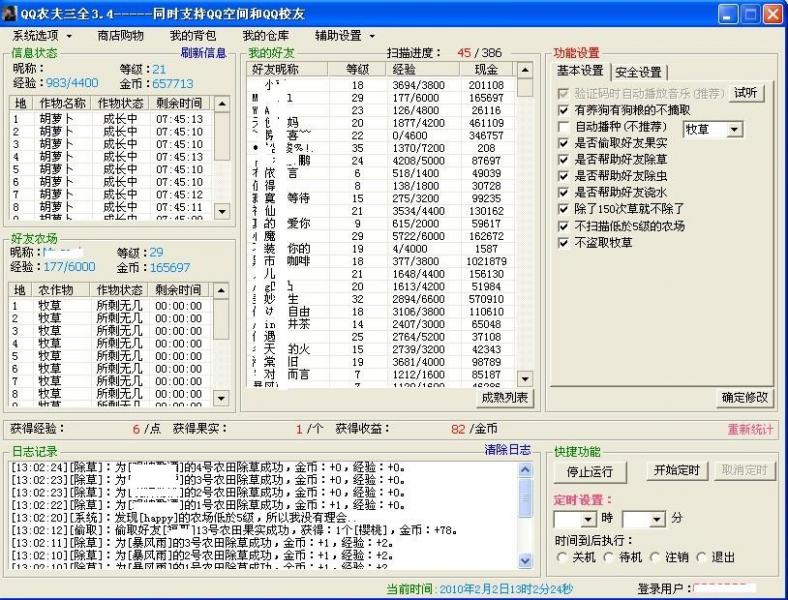
Task: Click the 信息状态 list scroll-up arrow
Action: (x=222, y=104)
